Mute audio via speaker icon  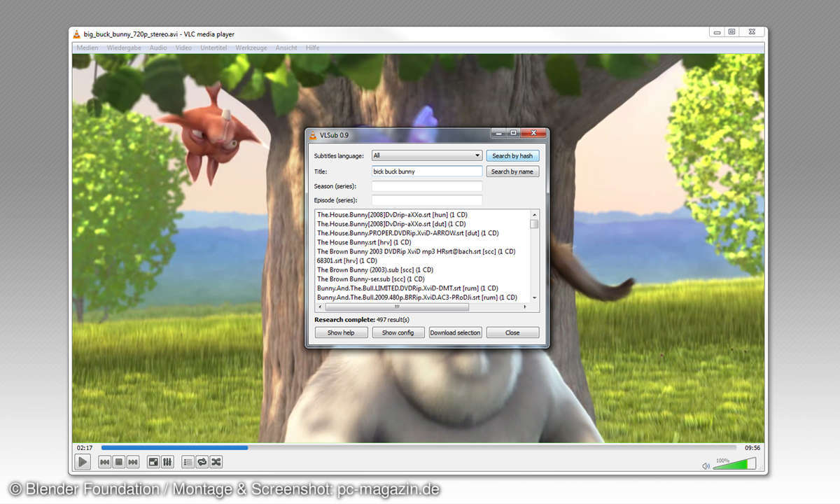click(x=706, y=465)
